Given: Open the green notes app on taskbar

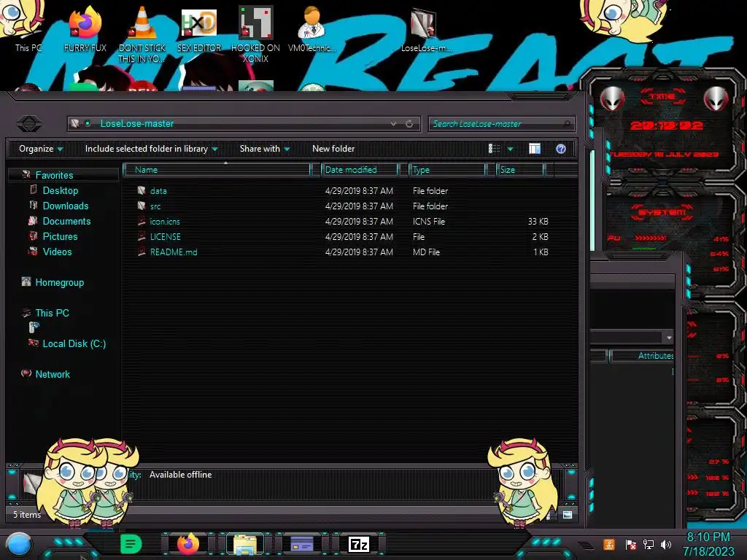Looking at the screenshot, I should click(131, 544).
